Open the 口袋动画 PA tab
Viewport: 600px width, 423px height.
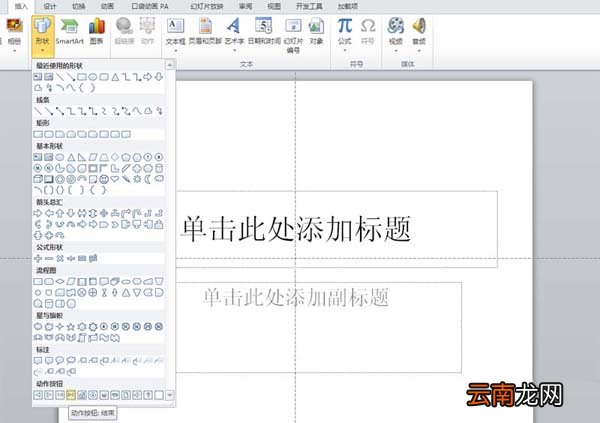coord(150,6)
